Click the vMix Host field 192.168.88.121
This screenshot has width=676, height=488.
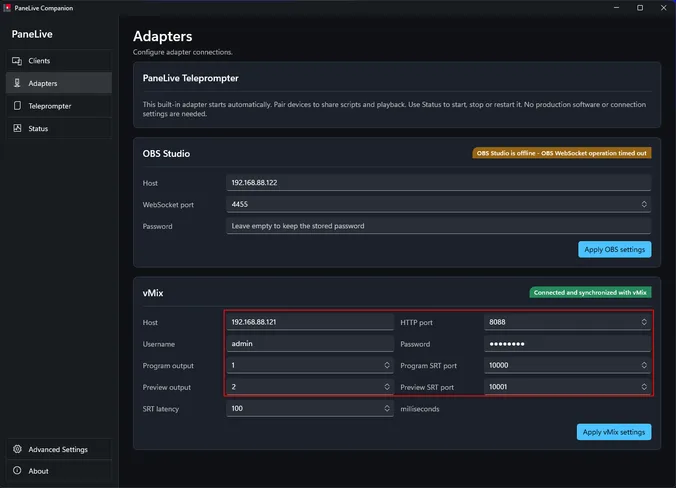(310, 322)
